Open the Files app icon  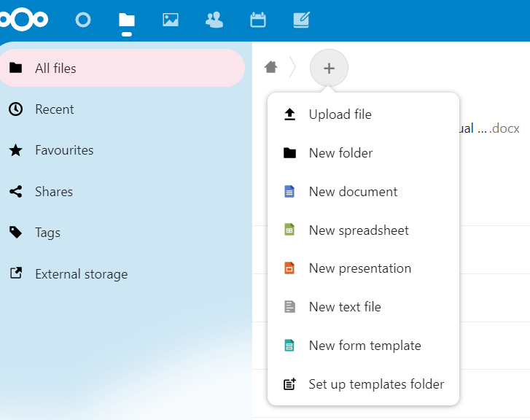127,20
